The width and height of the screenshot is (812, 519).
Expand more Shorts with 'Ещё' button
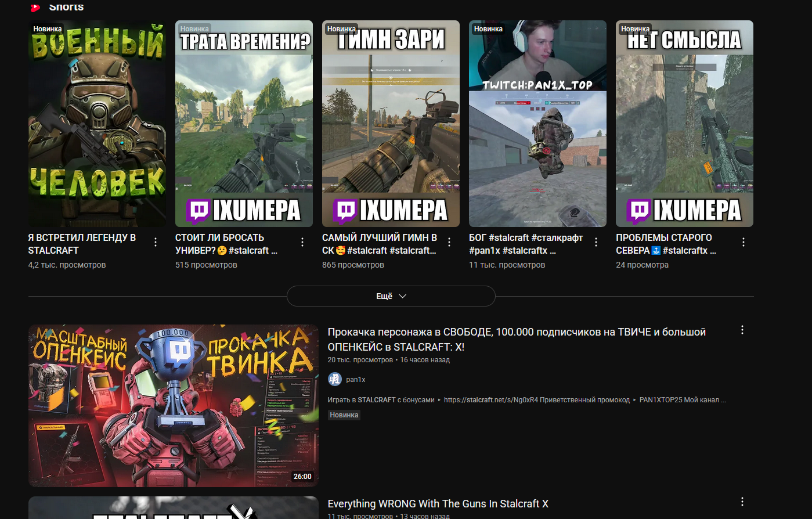click(391, 296)
